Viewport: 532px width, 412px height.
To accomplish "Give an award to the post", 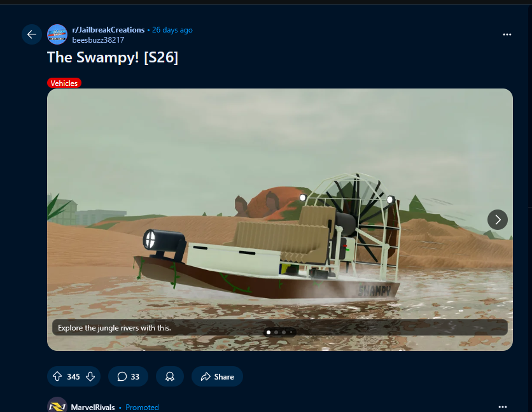I will click(x=170, y=376).
